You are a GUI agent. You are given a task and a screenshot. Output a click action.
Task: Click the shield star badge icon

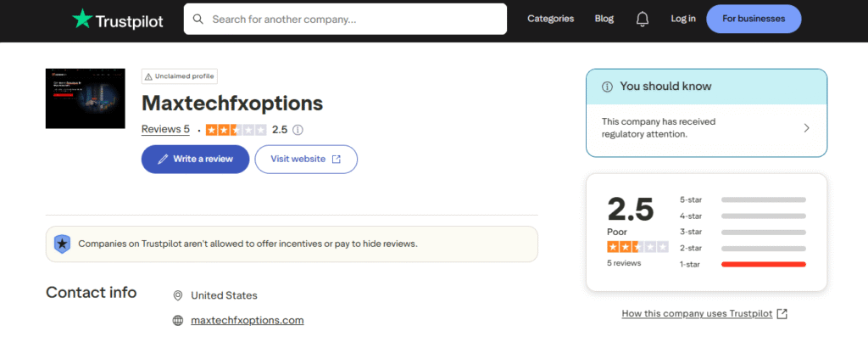[x=62, y=244]
